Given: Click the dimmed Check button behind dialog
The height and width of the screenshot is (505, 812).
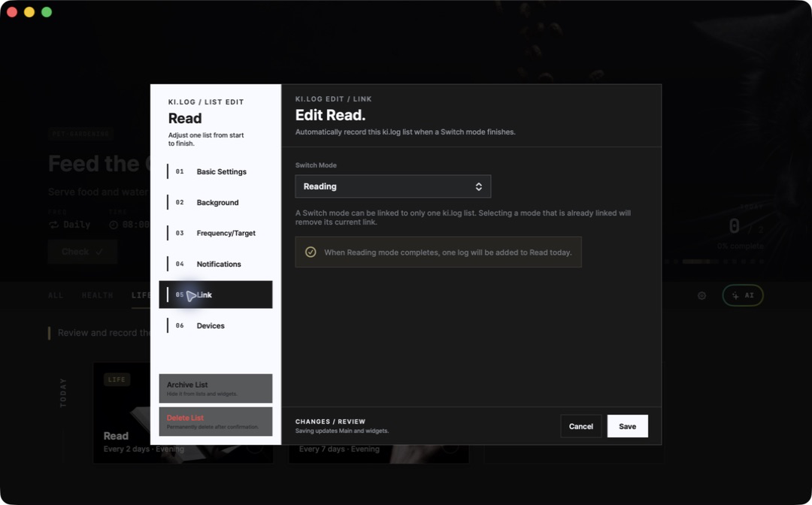Looking at the screenshot, I should [83, 252].
